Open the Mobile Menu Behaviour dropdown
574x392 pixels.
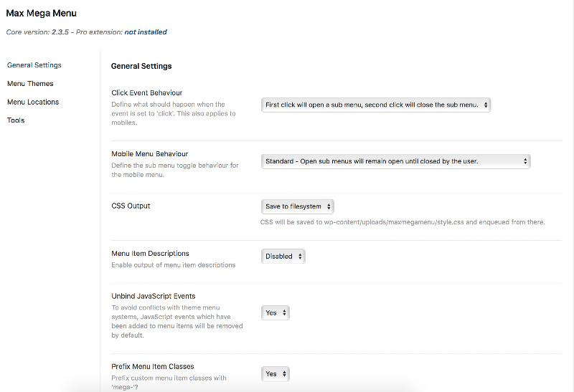(x=396, y=161)
